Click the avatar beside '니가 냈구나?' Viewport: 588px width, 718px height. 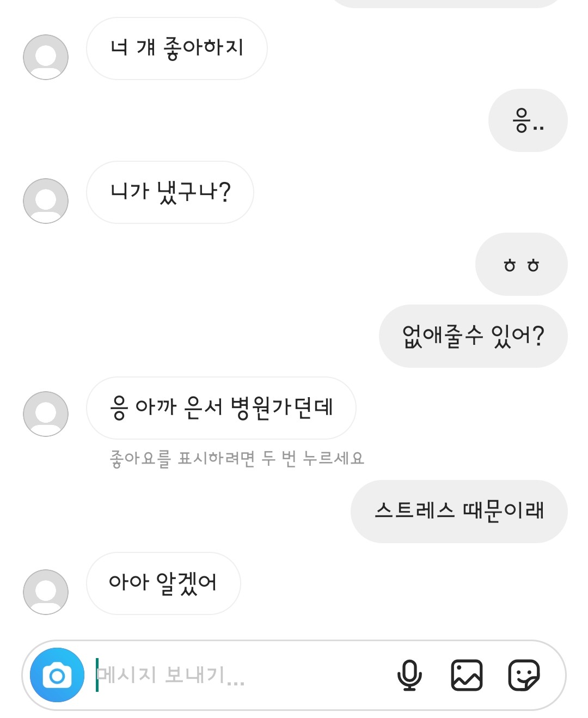click(46, 201)
